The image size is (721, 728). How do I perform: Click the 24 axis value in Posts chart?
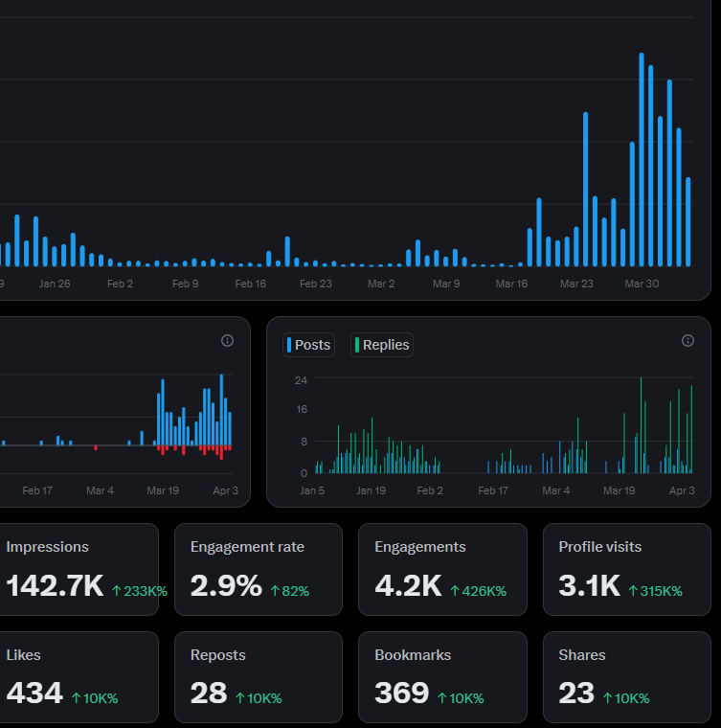point(301,380)
